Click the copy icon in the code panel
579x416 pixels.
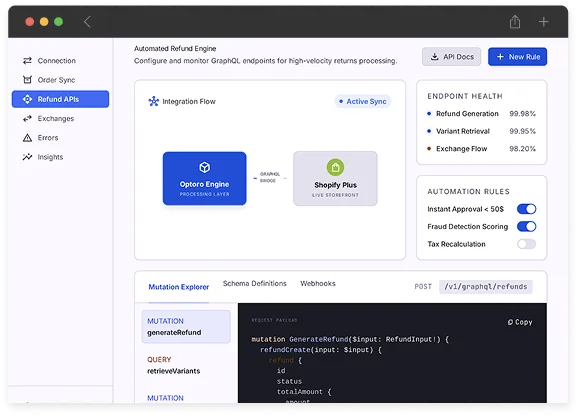tap(510, 322)
